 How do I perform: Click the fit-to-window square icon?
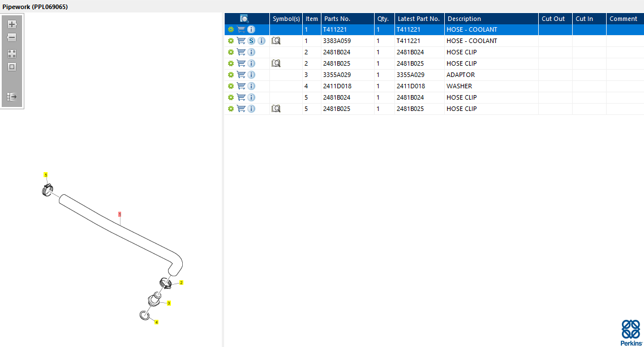coord(12,67)
